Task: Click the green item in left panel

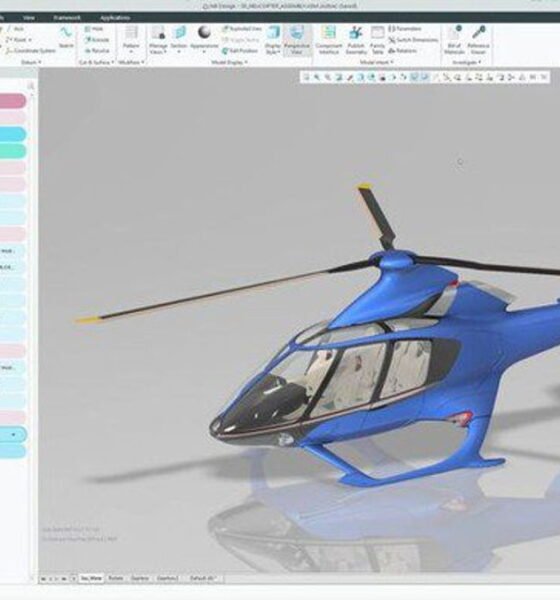Action: (11, 151)
